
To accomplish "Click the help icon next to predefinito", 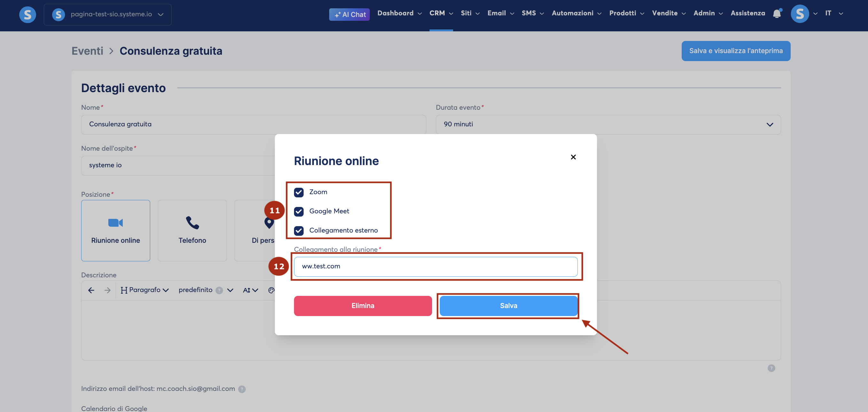I will pyautogui.click(x=219, y=290).
